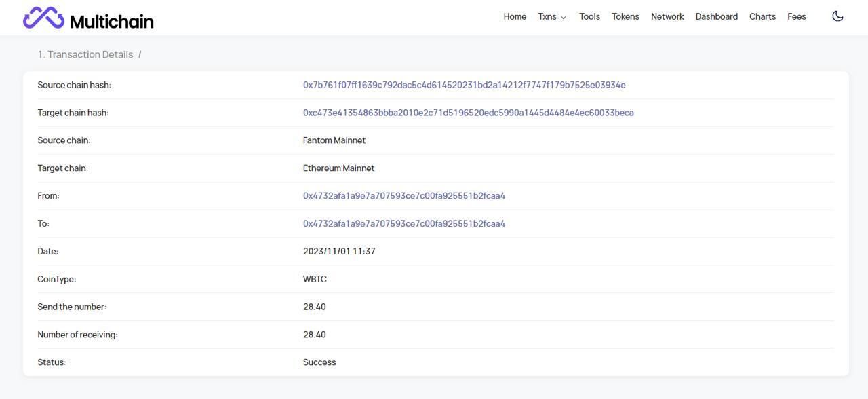This screenshot has height=399, width=868.
Task: Click the Target chain: label
Action: [62, 168]
